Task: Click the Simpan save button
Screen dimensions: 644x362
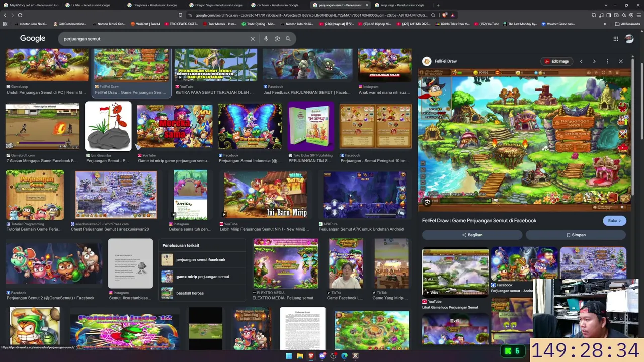Action: tap(576, 235)
